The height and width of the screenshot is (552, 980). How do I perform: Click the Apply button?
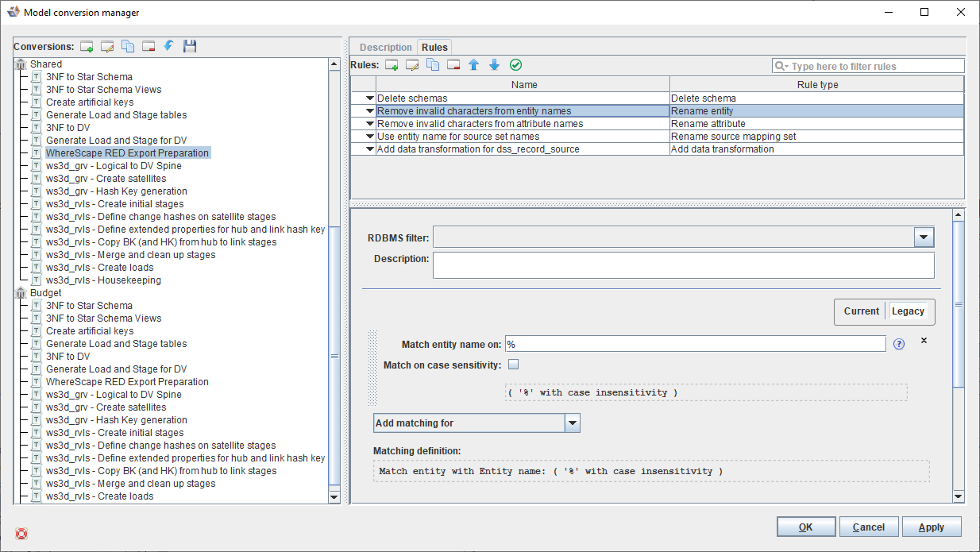931,527
